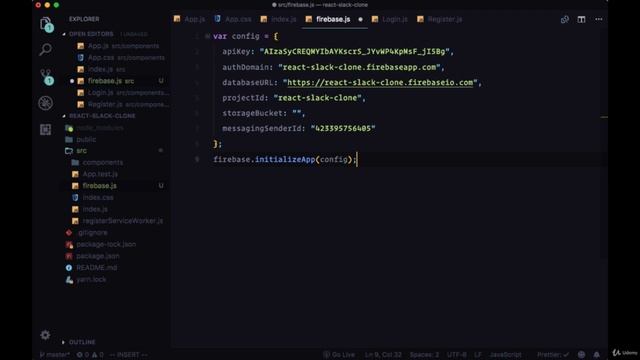The image size is (640, 360).
Task: Click the Split Editor icon
Action: tap(581, 19)
